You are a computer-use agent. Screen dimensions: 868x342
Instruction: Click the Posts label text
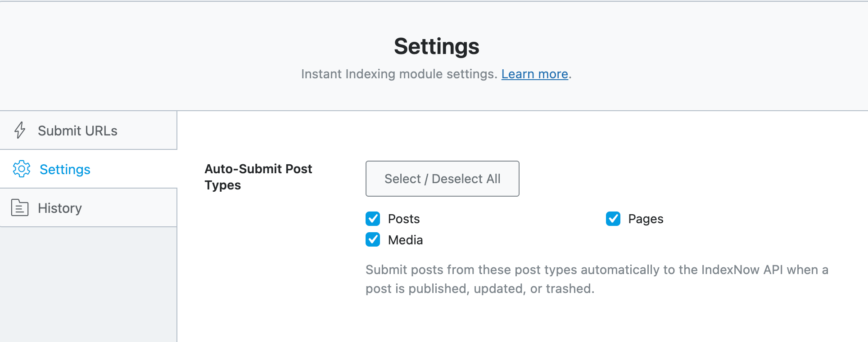point(404,219)
